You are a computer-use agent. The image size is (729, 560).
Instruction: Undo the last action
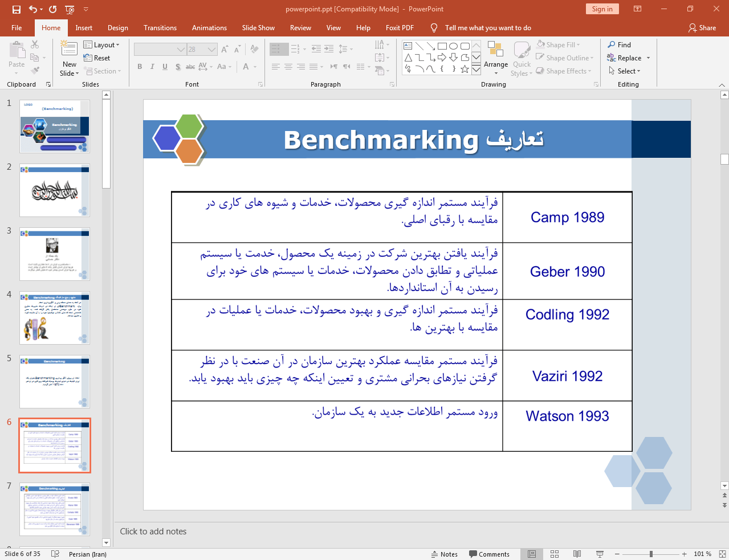[33, 9]
